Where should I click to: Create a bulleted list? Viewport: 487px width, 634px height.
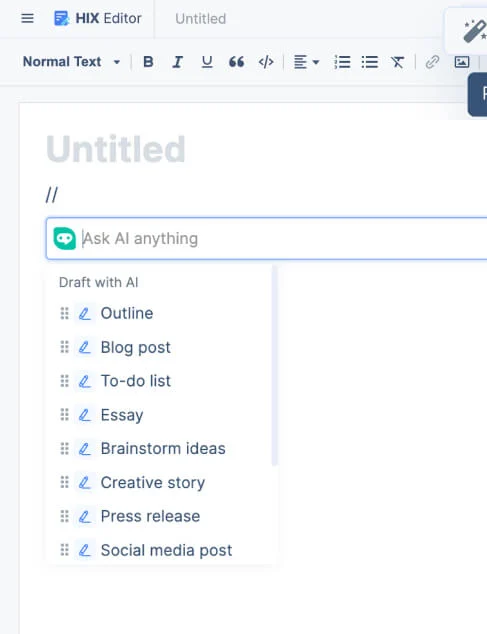[x=370, y=62]
